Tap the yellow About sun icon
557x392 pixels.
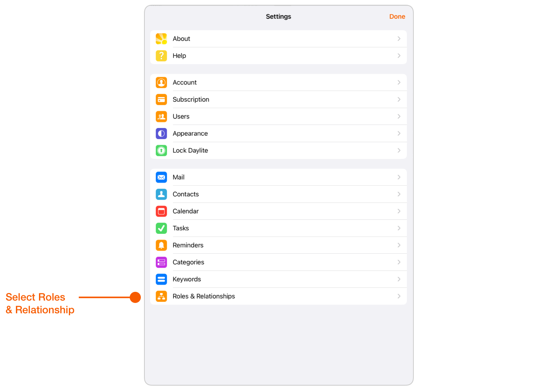point(161,39)
